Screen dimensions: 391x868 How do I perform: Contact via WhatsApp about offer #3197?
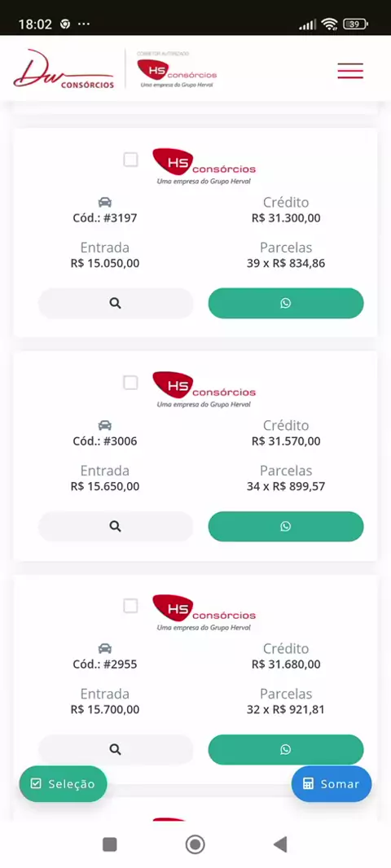[x=286, y=304]
